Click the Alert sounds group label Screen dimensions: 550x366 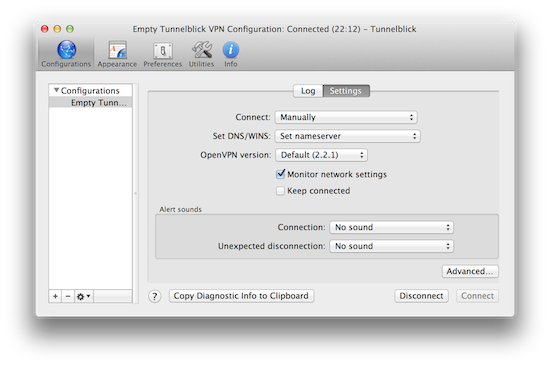click(181, 209)
